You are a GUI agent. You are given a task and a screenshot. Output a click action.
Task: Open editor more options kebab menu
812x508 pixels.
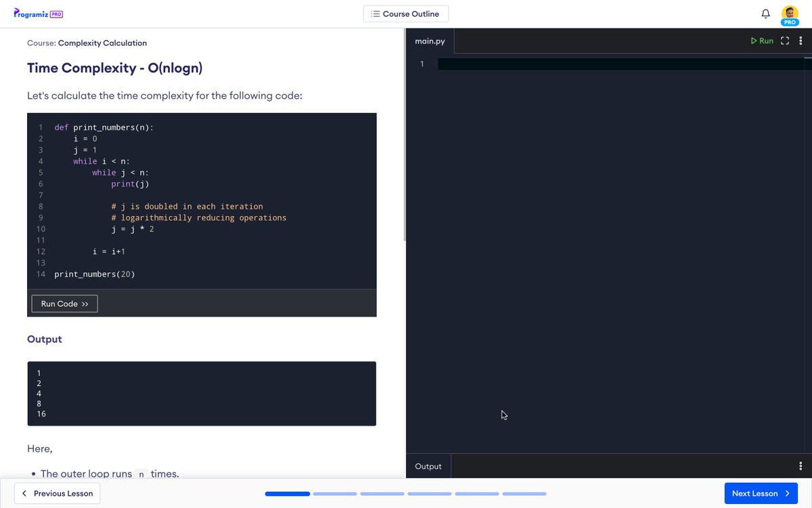[x=801, y=41]
